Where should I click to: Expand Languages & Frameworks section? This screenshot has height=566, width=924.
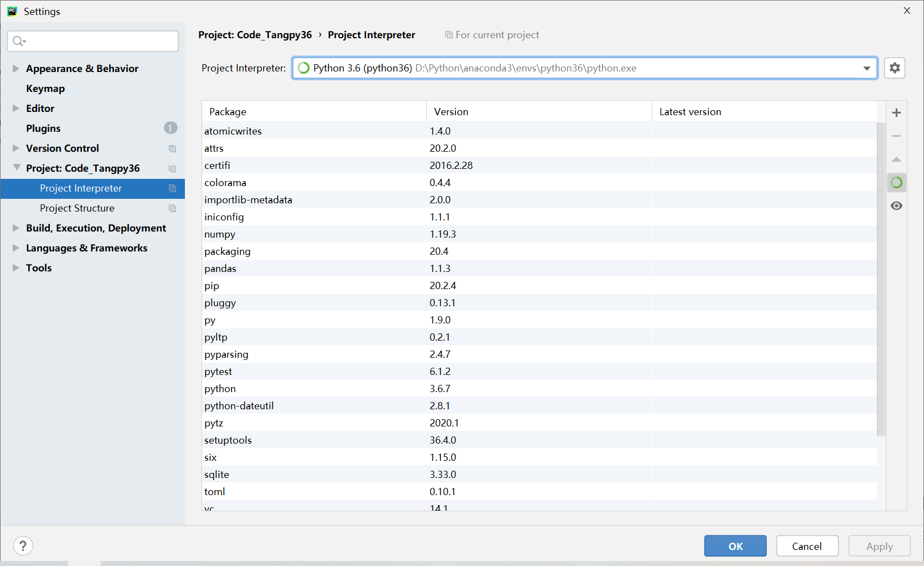click(16, 248)
